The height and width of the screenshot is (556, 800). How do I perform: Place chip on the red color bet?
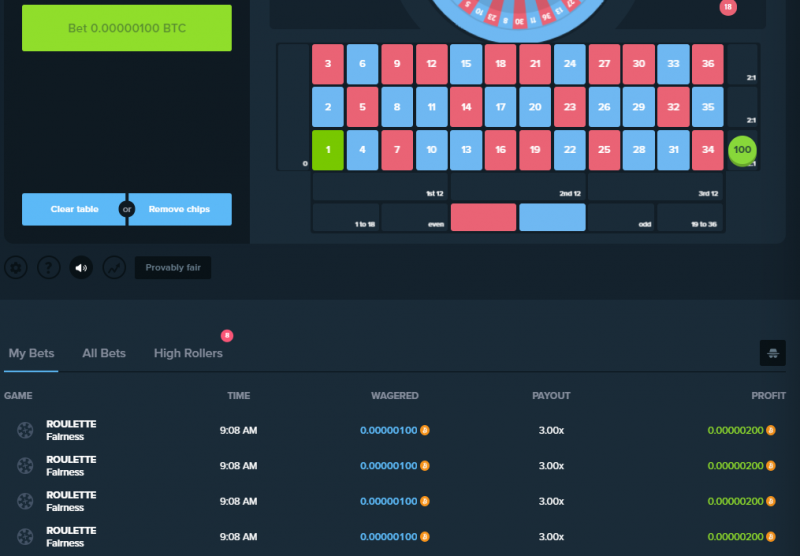coord(483,217)
